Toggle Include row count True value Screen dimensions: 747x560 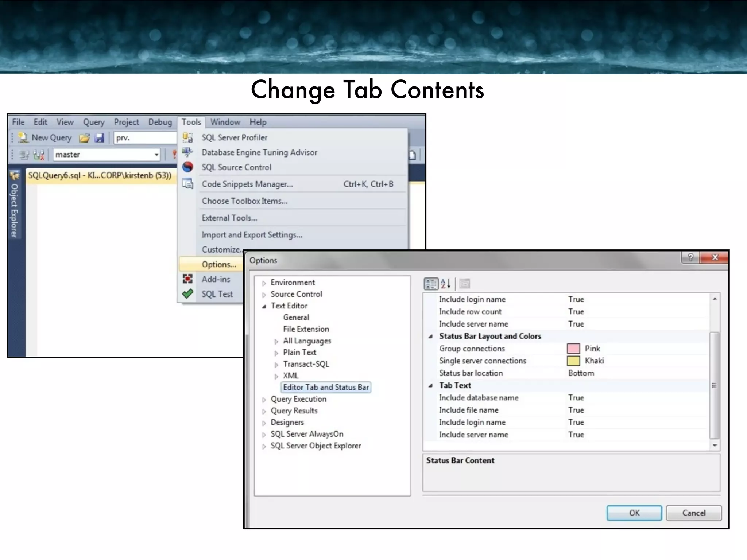click(x=576, y=312)
